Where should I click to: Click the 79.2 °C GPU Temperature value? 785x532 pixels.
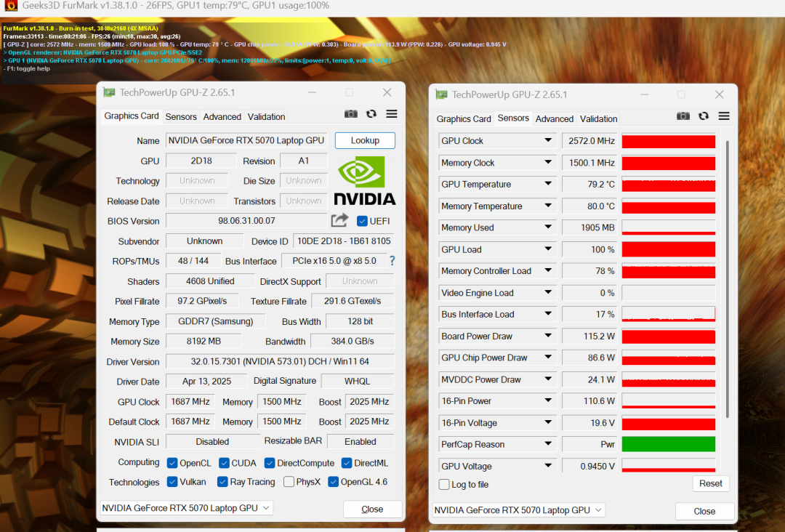[x=590, y=184]
